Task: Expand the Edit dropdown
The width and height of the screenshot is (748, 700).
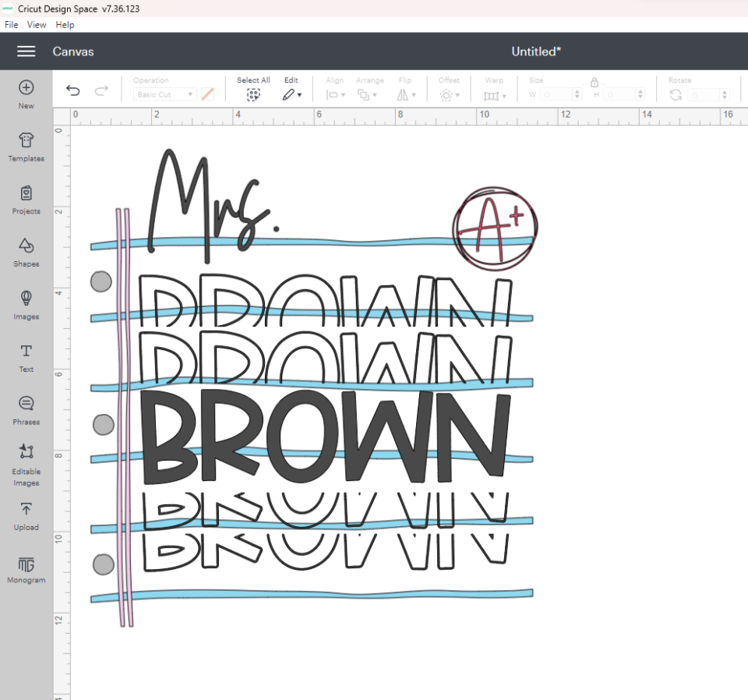Action: point(291,94)
